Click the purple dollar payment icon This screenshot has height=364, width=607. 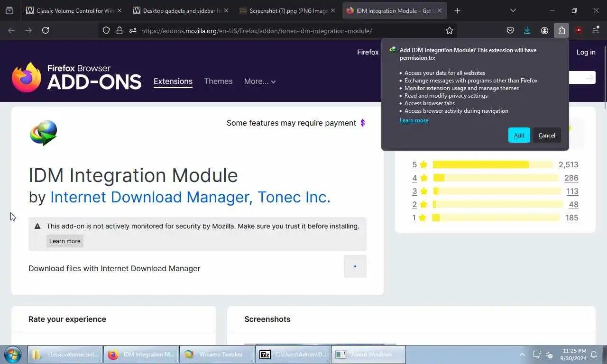point(363,123)
